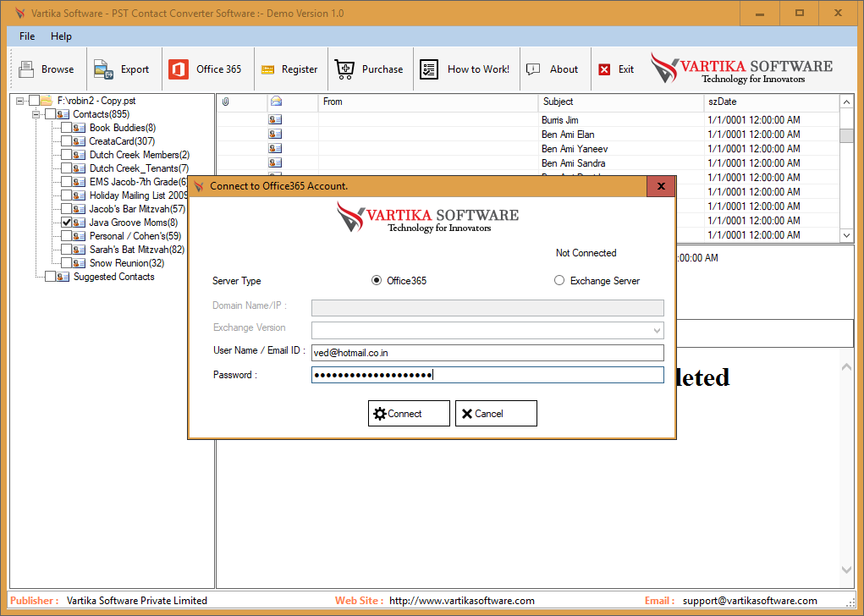Open the File menu
The width and height of the screenshot is (864, 616).
27,36
